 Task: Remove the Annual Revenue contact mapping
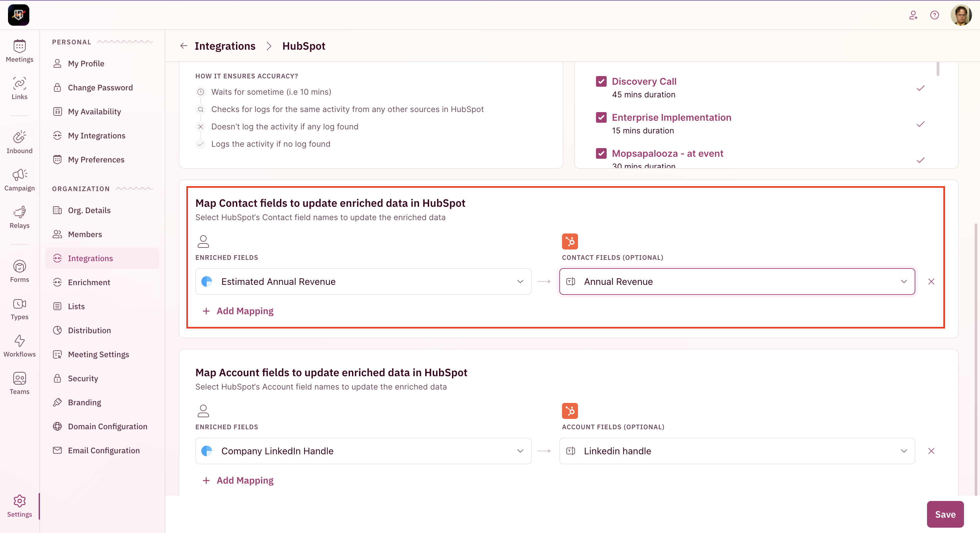[x=931, y=282]
